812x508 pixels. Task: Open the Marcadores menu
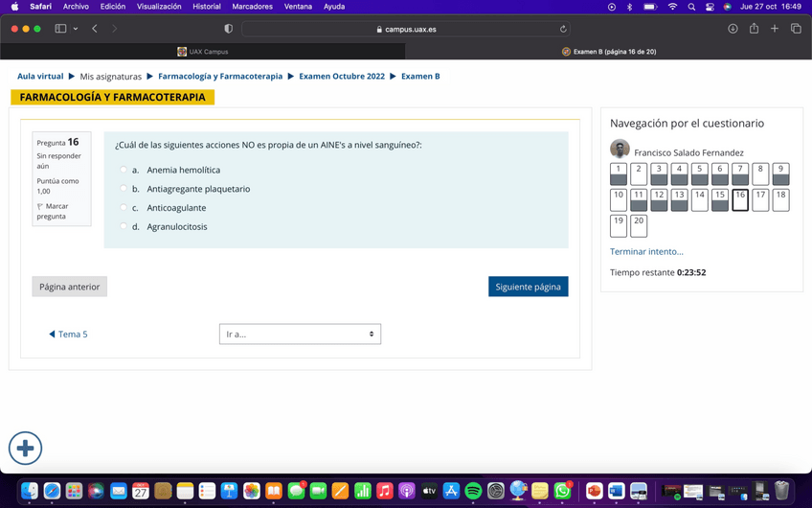point(253,7)
